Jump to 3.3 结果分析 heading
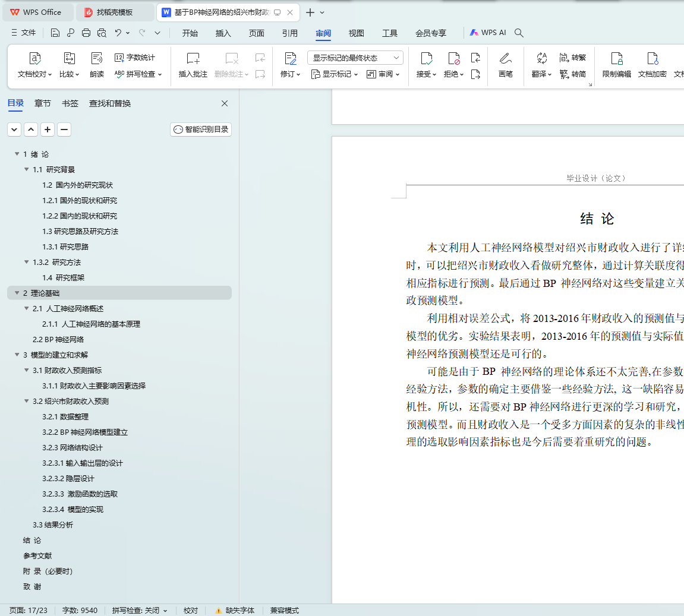 (x=53, y=525)
